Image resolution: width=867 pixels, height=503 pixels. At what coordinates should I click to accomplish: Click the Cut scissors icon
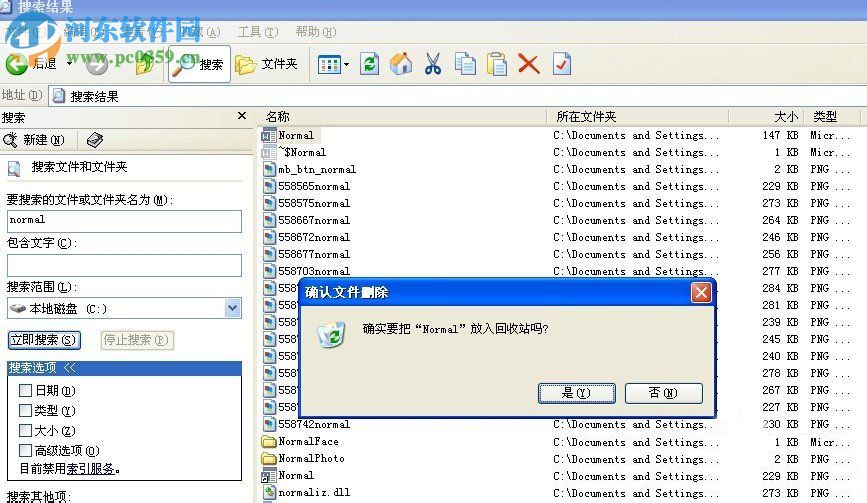click(433, 64)
